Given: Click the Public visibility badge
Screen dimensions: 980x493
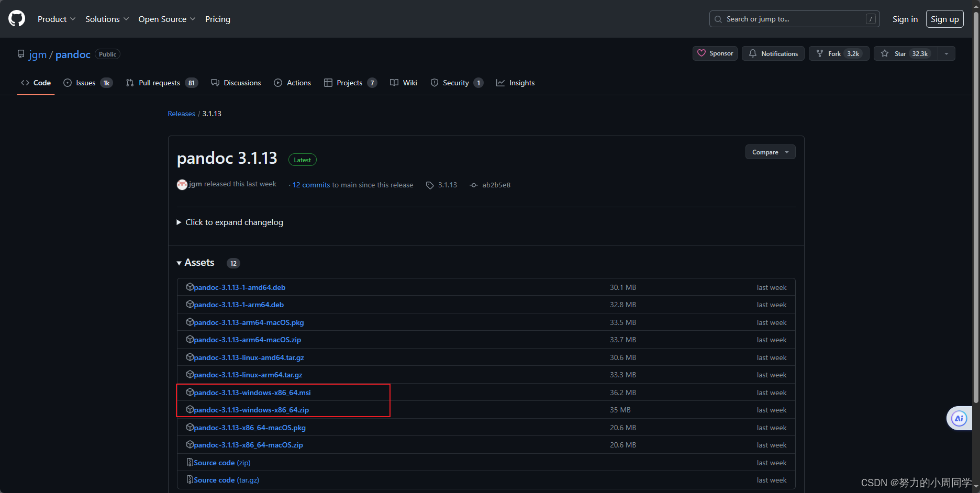Looking at the screenshot, I should click(107, 54).
